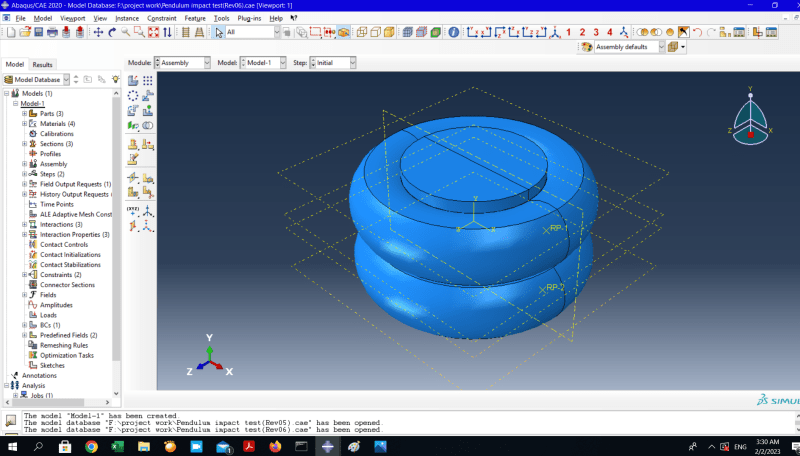Open the Viewport menu
Screen dimensions: 800x456
pos(72,18)
